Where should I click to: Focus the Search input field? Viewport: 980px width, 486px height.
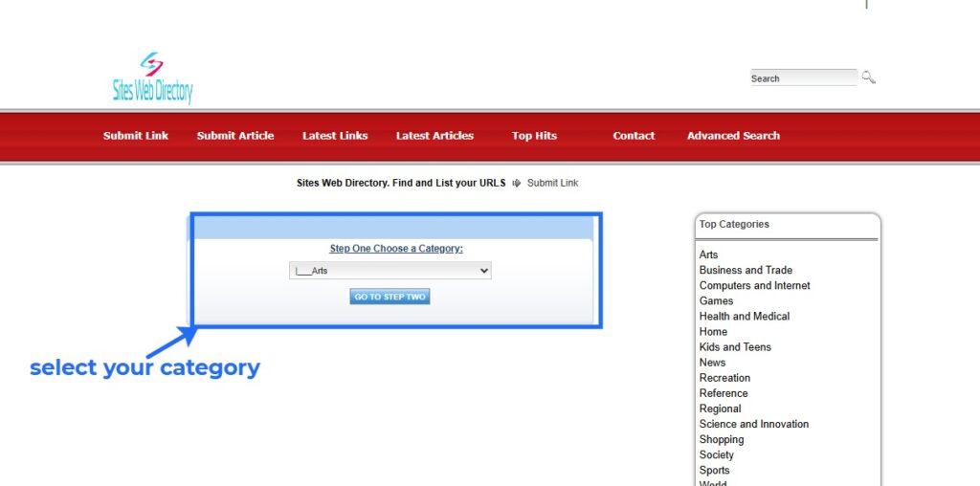(x=804, y=78)
